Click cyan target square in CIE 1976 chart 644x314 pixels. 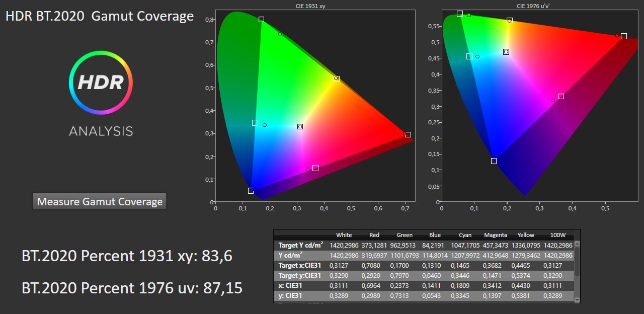[469, 56]
